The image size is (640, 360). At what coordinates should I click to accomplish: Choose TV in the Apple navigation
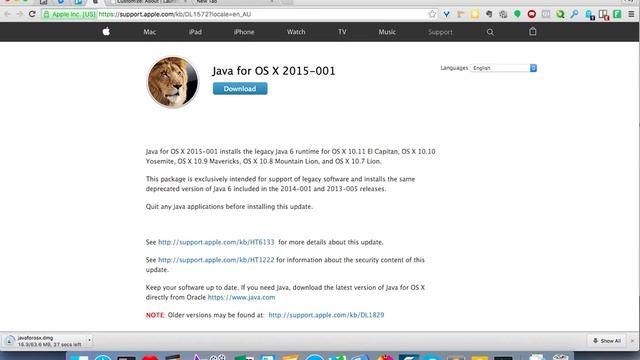point(342,32)
